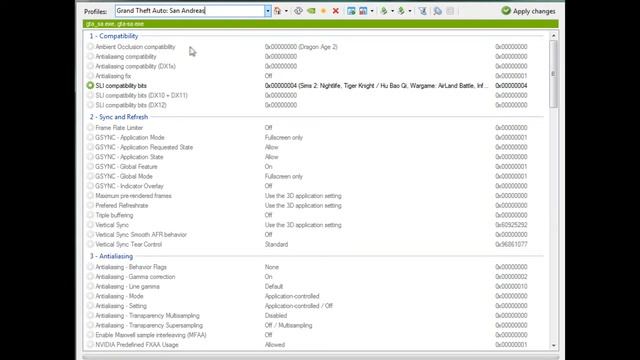Select the Vertical Sync Tear Control setting
The image size is (640, 360).
point(129,244)
